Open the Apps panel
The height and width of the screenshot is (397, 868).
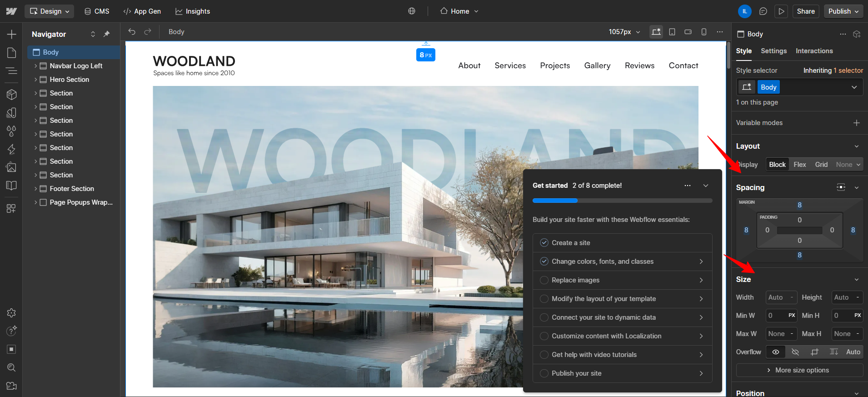click(11, 208)
